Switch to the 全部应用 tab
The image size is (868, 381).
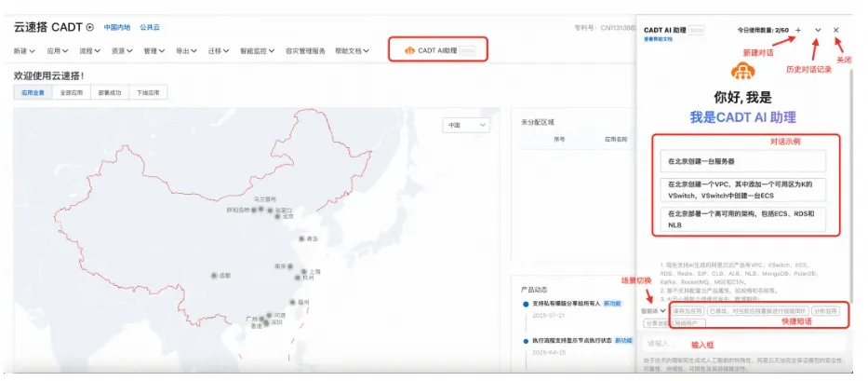(72, 92)
